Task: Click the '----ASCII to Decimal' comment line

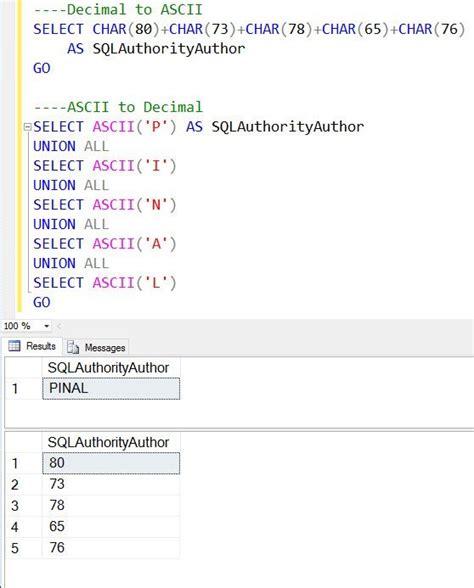Action: [x=118, y=107]
